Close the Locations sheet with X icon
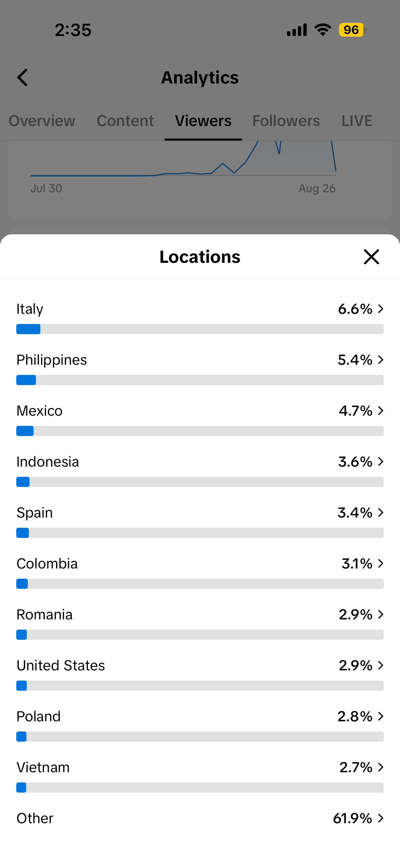The image size is (400, 868). click(371, 257)
